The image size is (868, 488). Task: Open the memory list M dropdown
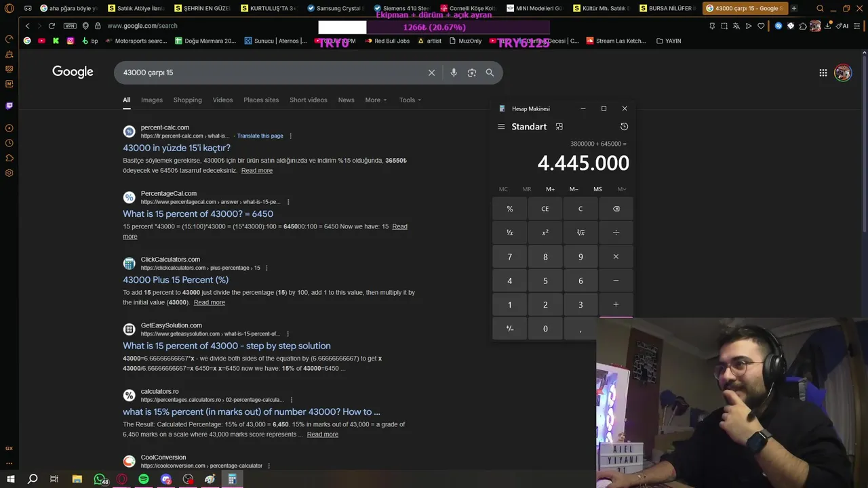(621, 189)
